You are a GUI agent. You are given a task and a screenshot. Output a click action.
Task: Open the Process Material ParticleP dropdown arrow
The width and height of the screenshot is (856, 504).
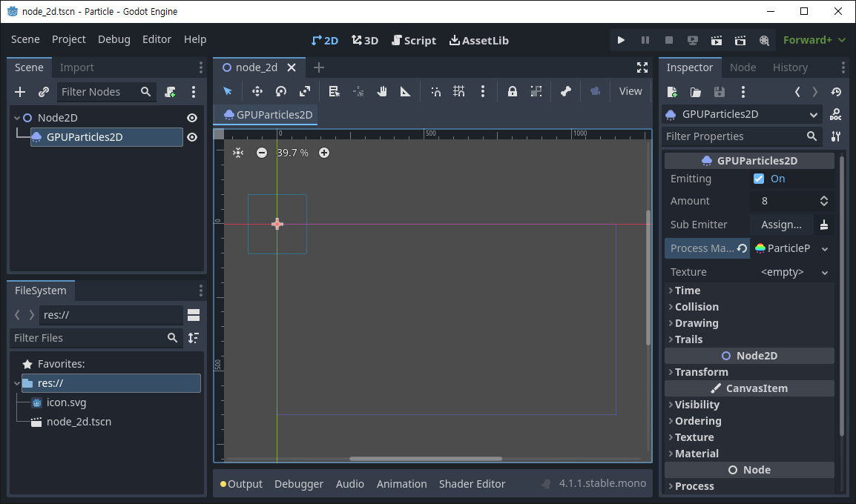(x=825, y=249)
